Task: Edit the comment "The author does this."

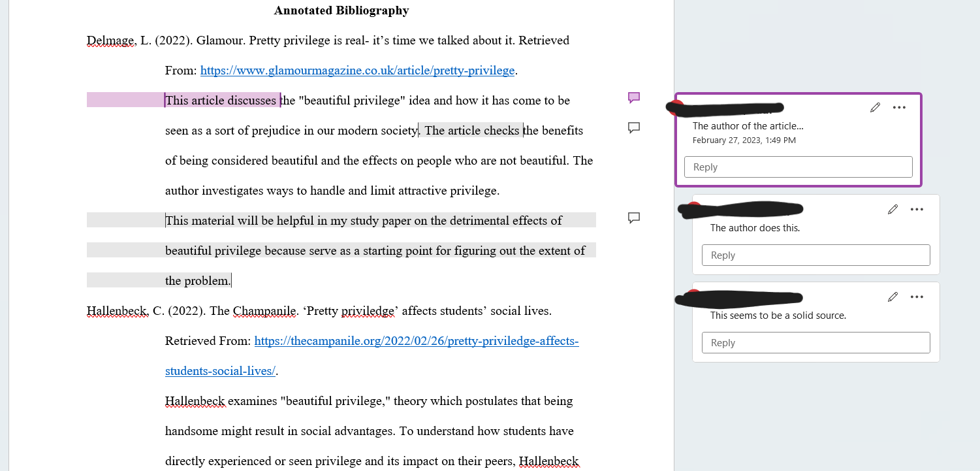Action: [893, 209]
